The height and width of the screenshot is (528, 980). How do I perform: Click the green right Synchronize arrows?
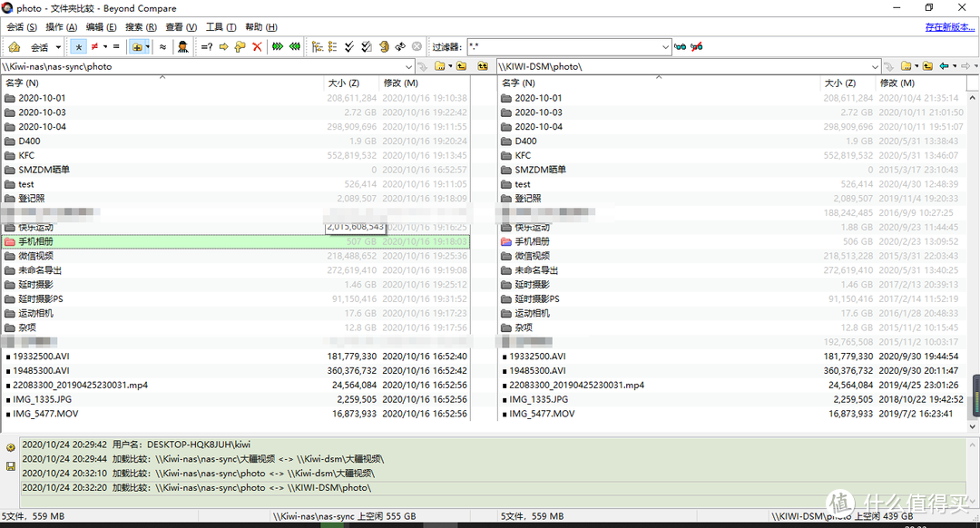(278, 47)
